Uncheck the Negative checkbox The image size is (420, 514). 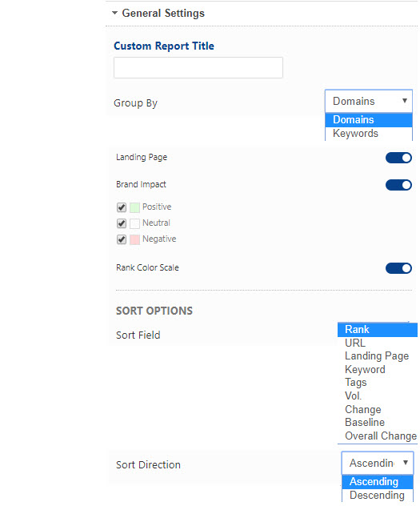(x=122, y=239)
